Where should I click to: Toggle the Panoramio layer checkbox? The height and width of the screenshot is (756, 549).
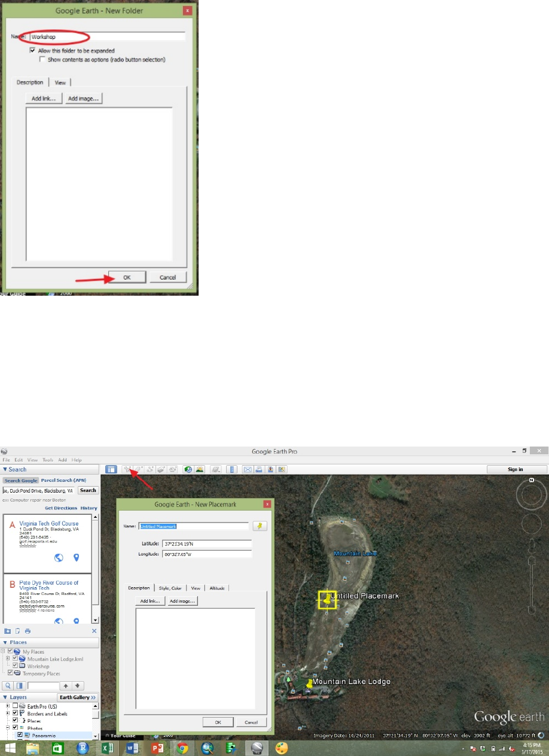click(20, 734)
